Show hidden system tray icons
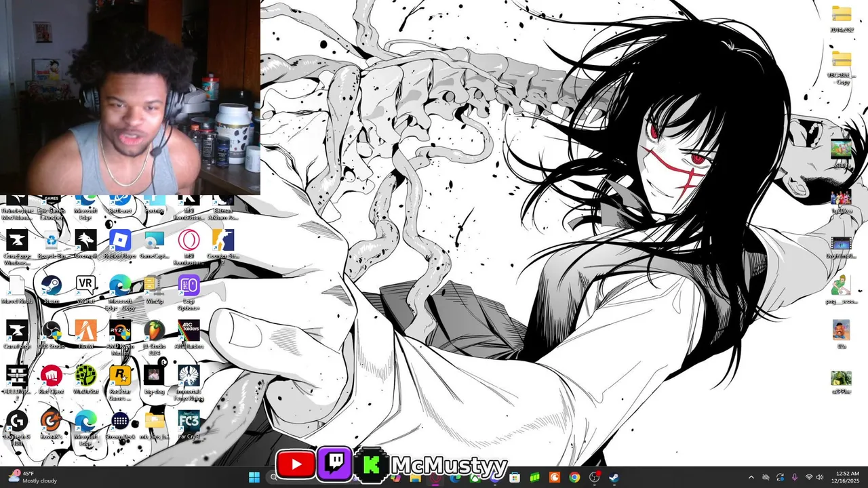 coord(751,477)
